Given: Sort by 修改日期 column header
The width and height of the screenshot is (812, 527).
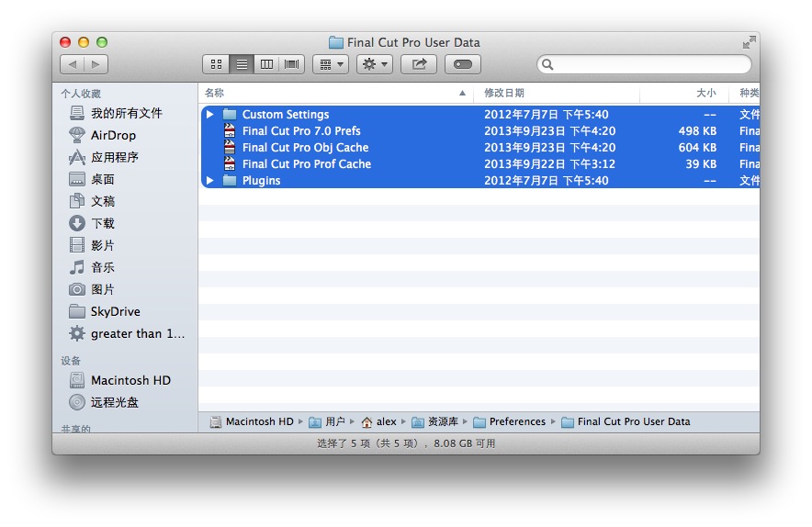Looking at the screenshot, I should pyautogui.click(x=557, y=93).
